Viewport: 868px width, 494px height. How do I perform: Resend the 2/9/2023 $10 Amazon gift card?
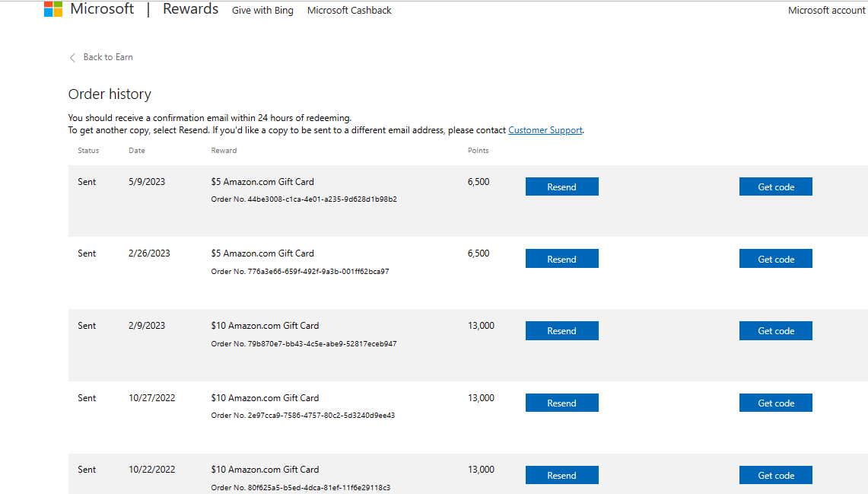point(561,330)
